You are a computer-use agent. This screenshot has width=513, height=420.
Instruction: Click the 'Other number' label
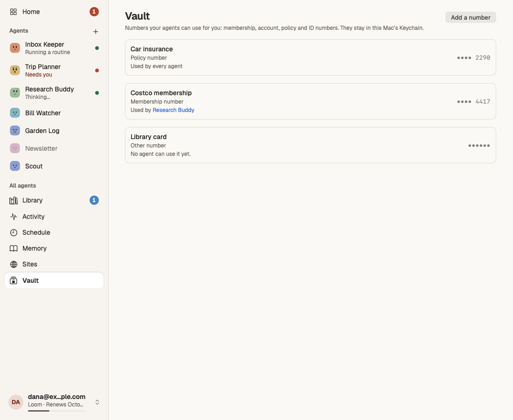coord(148,145)
